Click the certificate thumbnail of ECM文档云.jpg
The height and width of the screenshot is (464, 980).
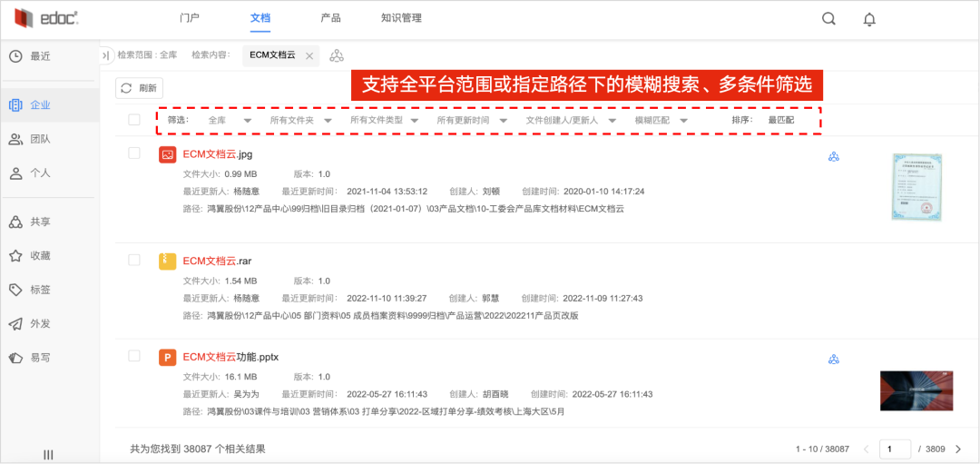[x=916, y=186]
